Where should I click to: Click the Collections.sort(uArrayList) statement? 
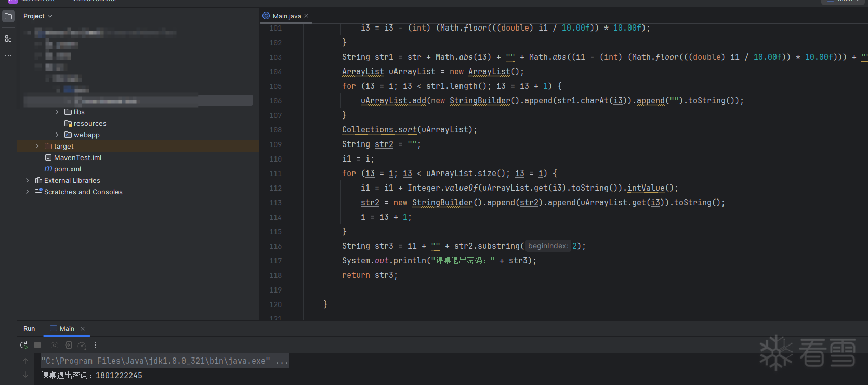coord(410,130)
